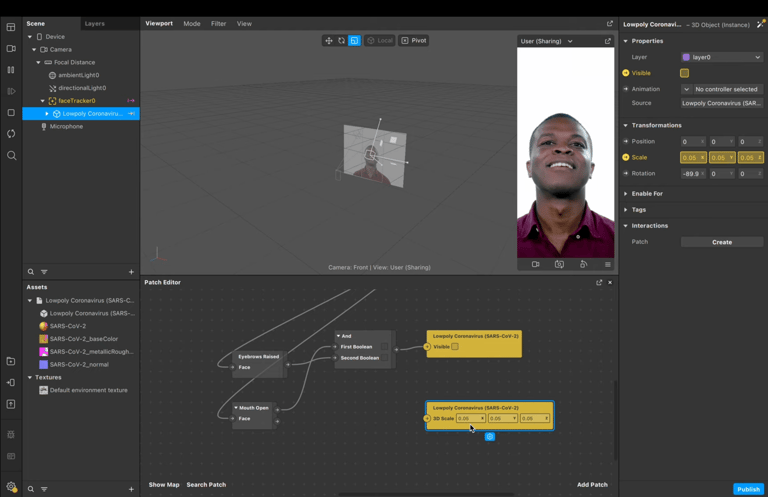The height and width of the screenshot is (497, 768).
Task: Click the pause icon in left sidebar
Action: click(x=11, y=70)
